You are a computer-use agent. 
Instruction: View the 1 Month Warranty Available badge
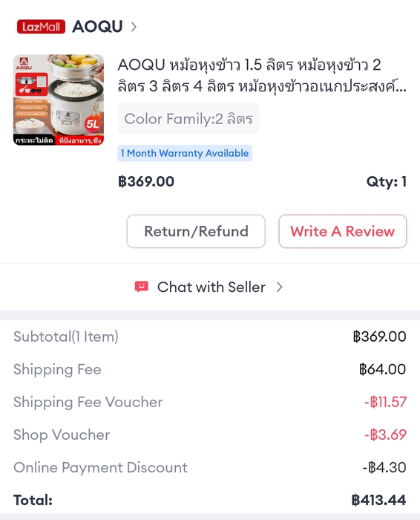click(x=185, y=153)
